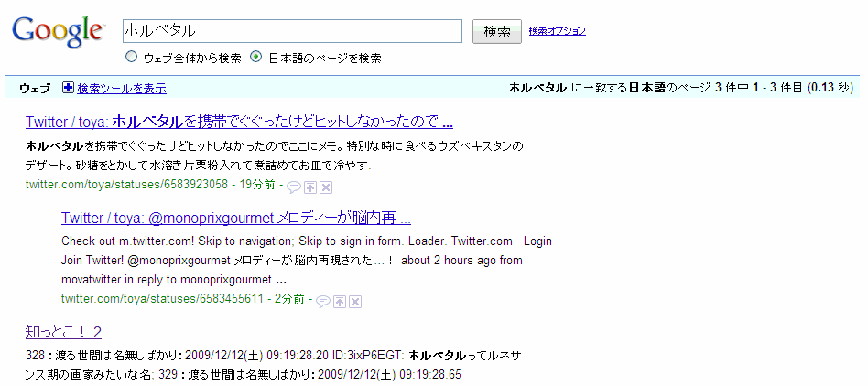This screenshot has height=385, width=868.
Task: Select the ウェブ全体から検索 radio button
Action: click(x=131, y=57)
